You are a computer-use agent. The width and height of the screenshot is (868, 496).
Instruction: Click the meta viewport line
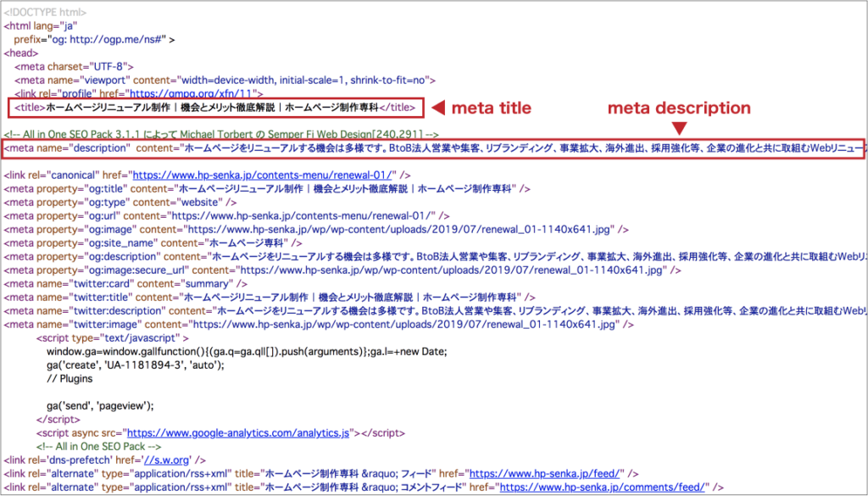tap(225, 81)
